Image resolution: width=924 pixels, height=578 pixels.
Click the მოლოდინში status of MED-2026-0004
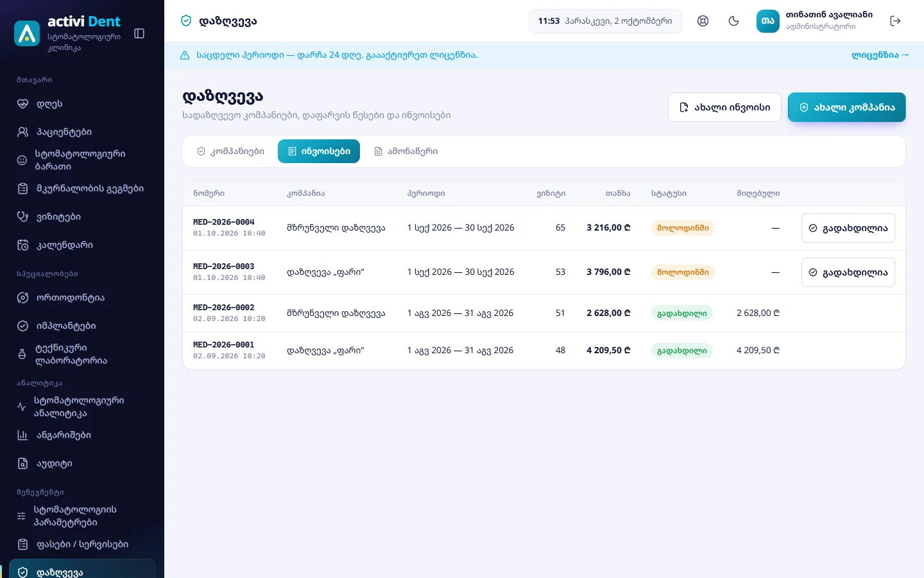(x=683, y=228)
